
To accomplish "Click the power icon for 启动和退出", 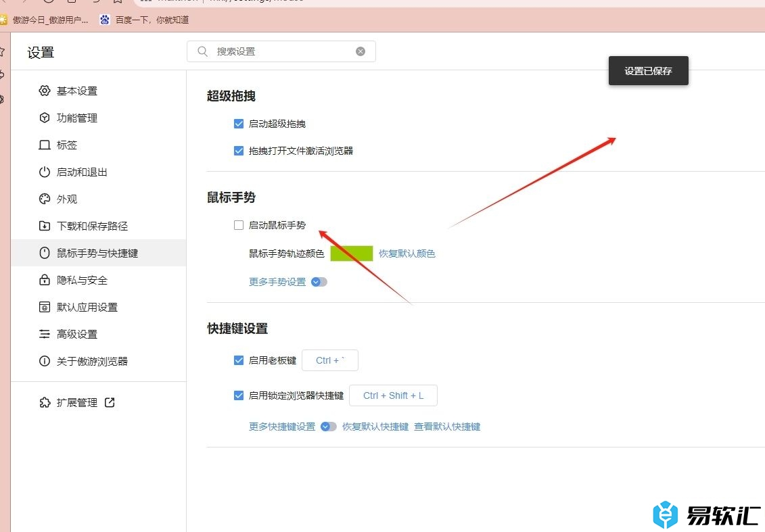I will click(x=45, y=172).
